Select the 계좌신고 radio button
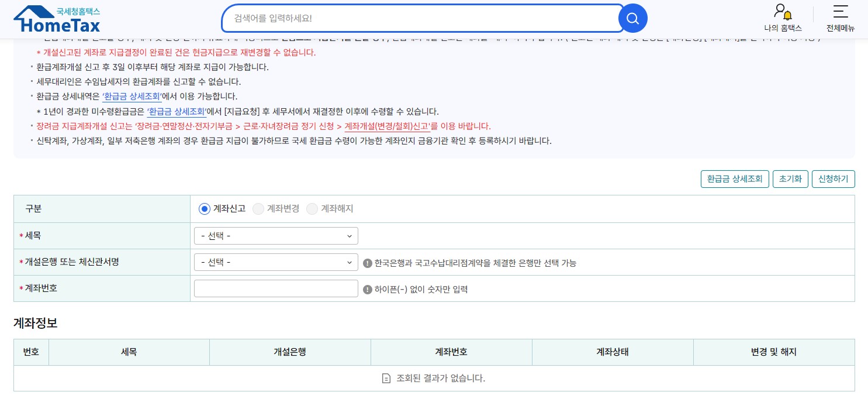 (205, 209)
